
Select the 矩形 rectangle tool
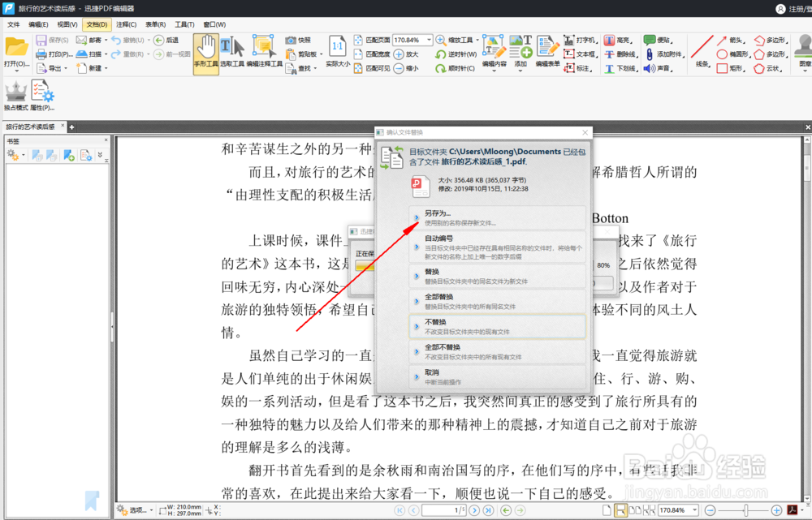tap(732, 68)
